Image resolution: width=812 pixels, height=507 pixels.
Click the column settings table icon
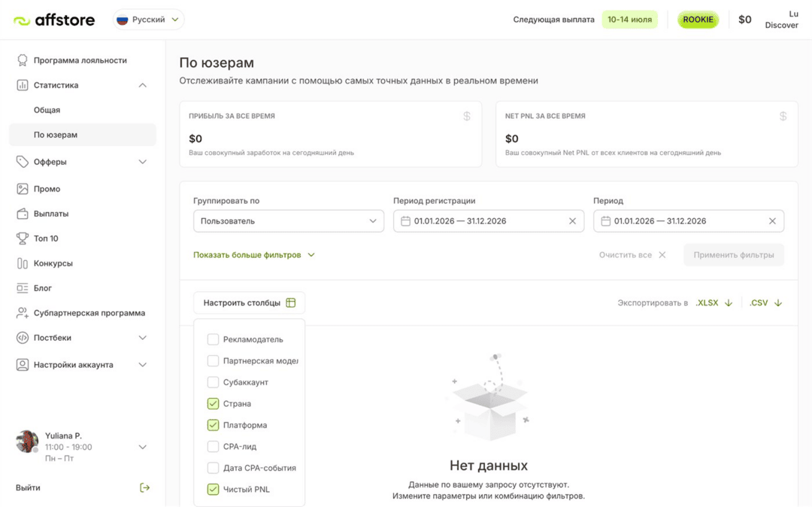(x=290, y=302)
